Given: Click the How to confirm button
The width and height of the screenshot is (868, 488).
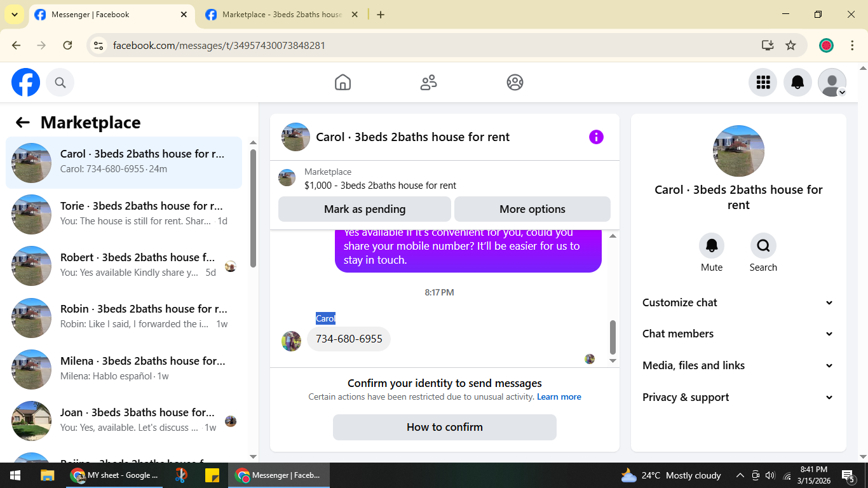Looking at the screenshot, I should click(445, 427).
